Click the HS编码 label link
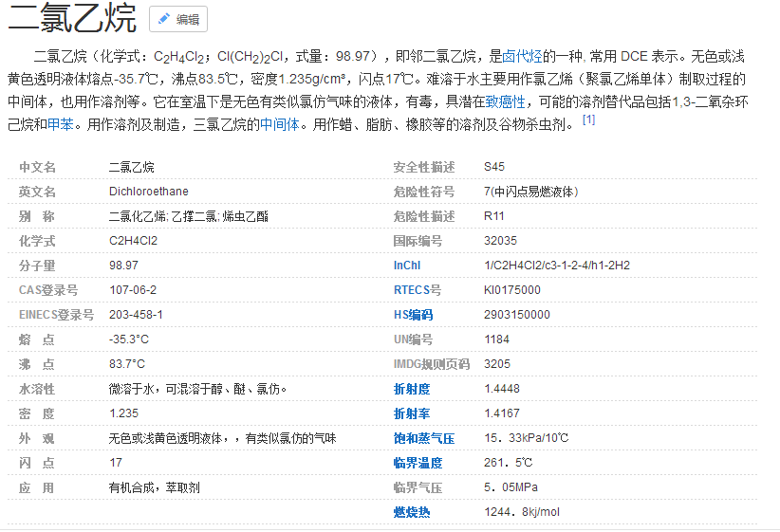 [x=413, y=315]
